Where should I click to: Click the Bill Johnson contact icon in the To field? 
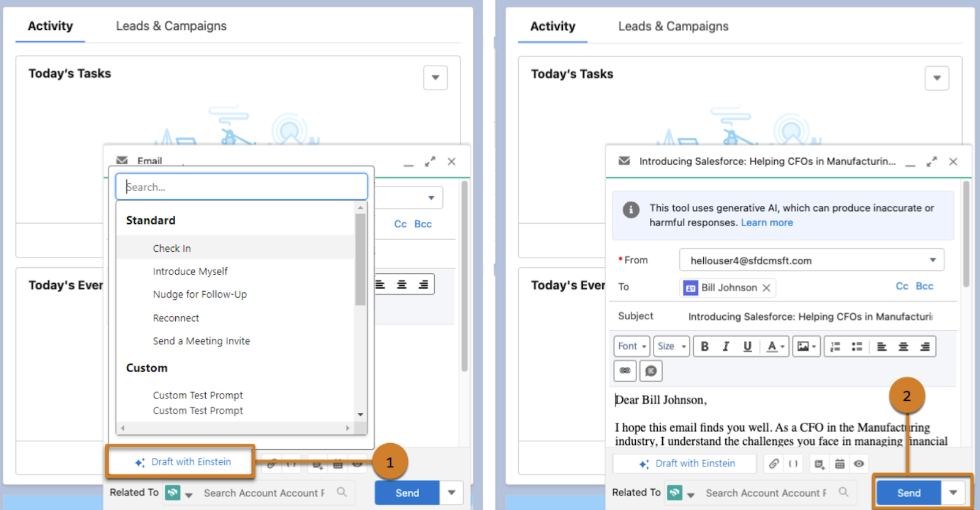pyautogui.click(x=691, y=287)
